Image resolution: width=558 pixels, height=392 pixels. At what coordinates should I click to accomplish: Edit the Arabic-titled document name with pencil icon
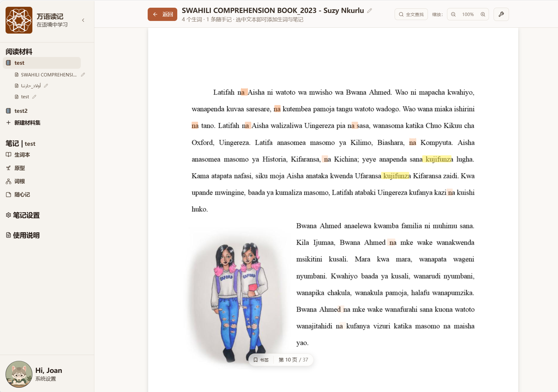tap(46, 86)
